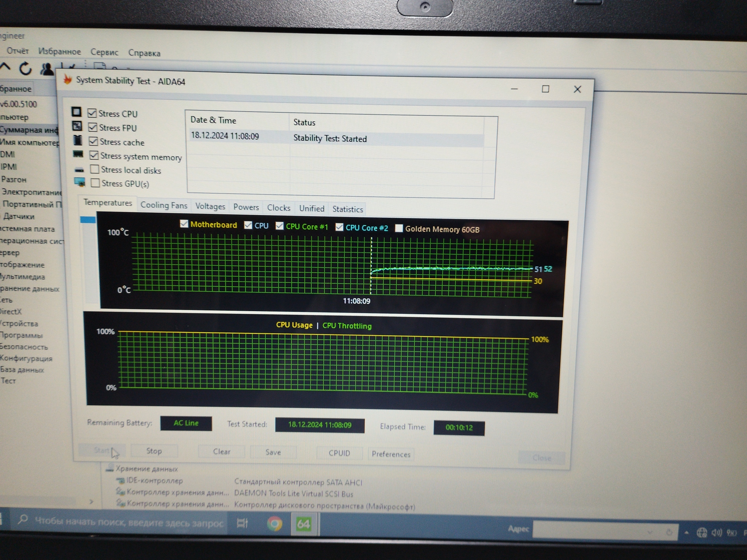Open the Справка menu
This screenshot has height=560, width=747.
(x=144, y=53)
